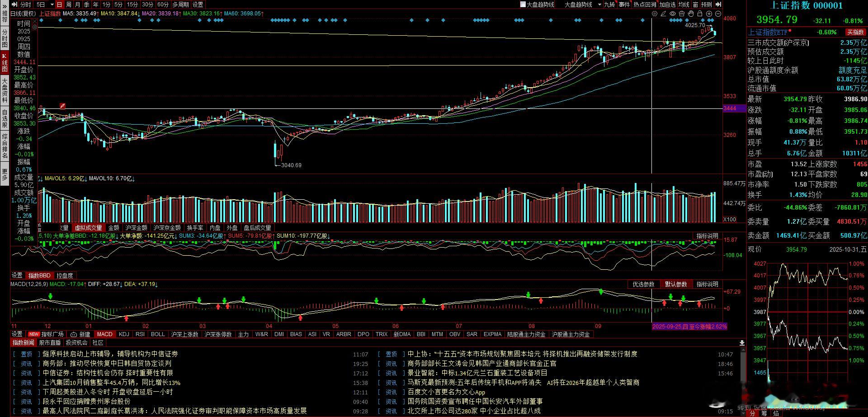Switch to 月 monthly period
Screen dimensions: 868x417
pyautogui.click(x=77, y=5)
